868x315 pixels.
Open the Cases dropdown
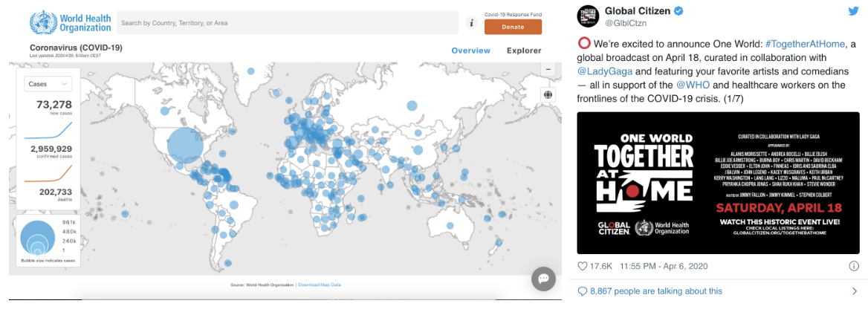48,84
